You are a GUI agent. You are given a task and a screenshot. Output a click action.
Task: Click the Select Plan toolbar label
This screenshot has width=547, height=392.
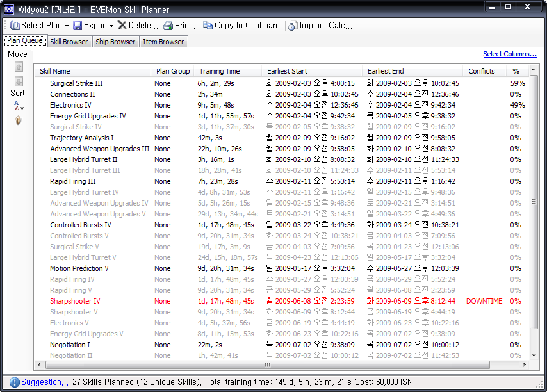coord(42,25)
